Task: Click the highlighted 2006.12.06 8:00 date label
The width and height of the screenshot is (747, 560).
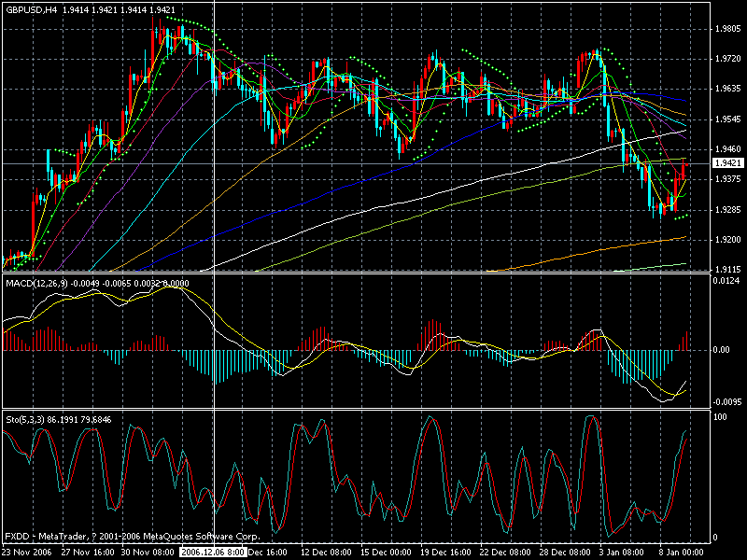Action: [x=214, y=553]
